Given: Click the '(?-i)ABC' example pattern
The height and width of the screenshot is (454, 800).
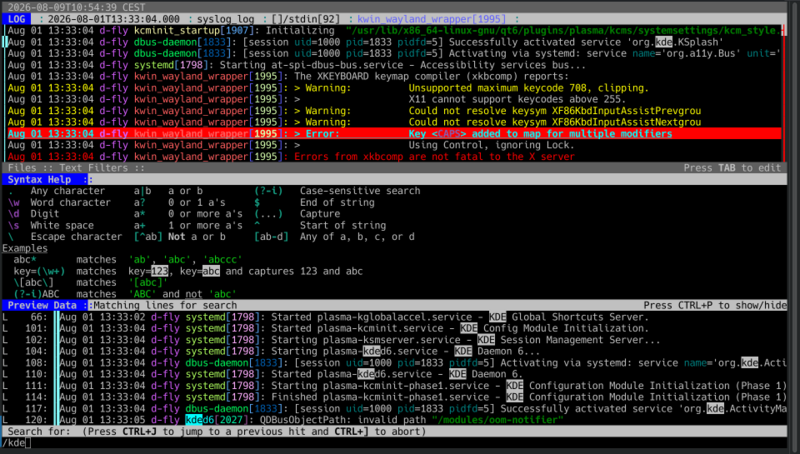Looking at the screenshot, I should 36,294.
